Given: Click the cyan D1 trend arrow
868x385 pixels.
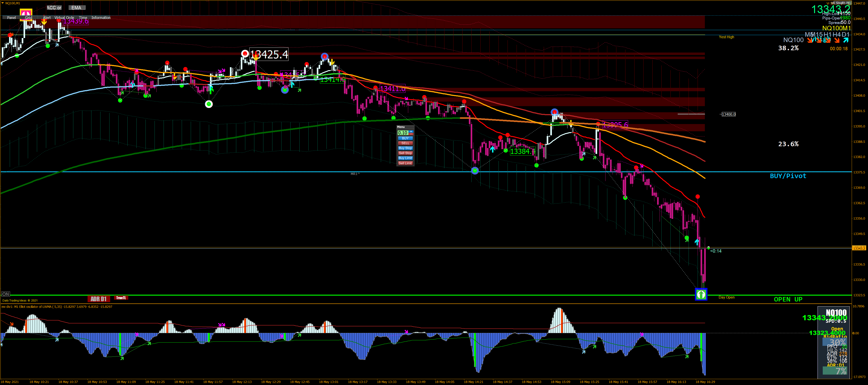Looking at the screenshot, I should coord(846,40).
